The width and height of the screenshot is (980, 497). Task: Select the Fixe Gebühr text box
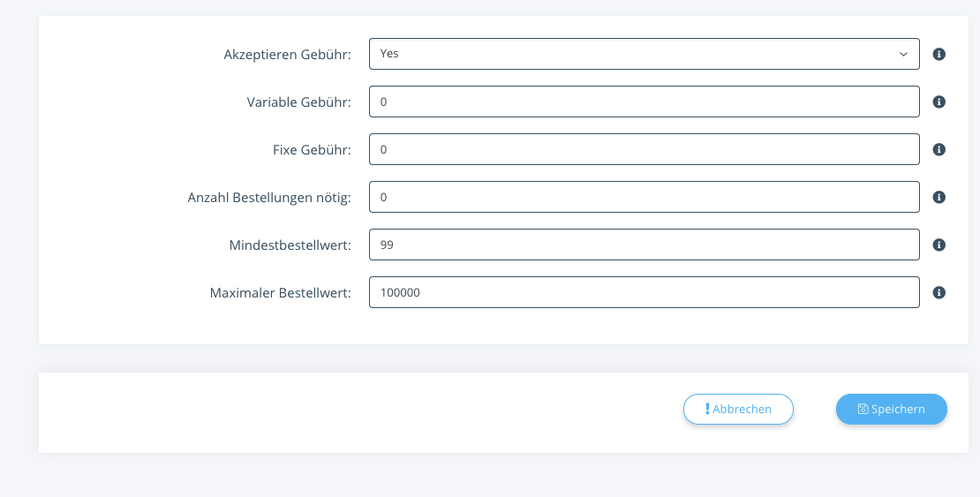pos(645,149)
